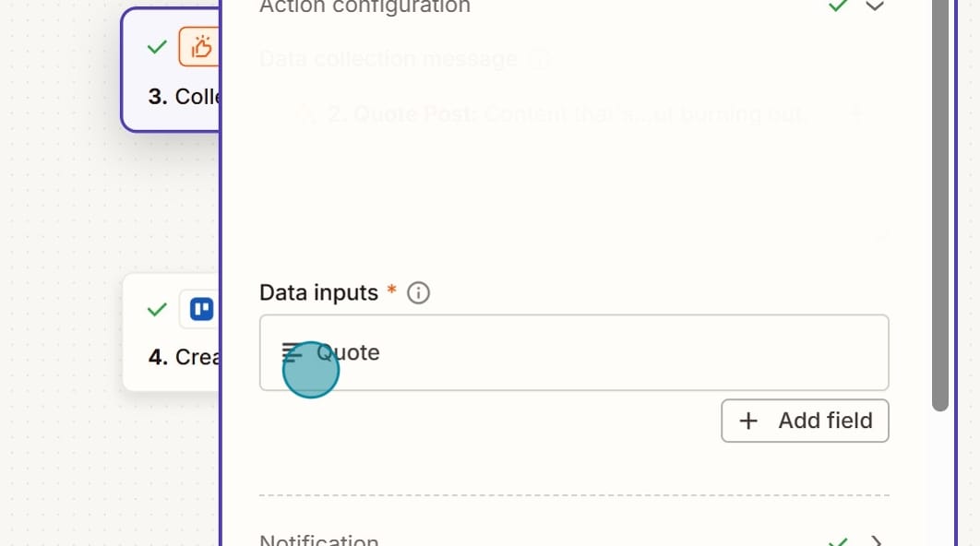Open the chevron next to Notification

873,540
